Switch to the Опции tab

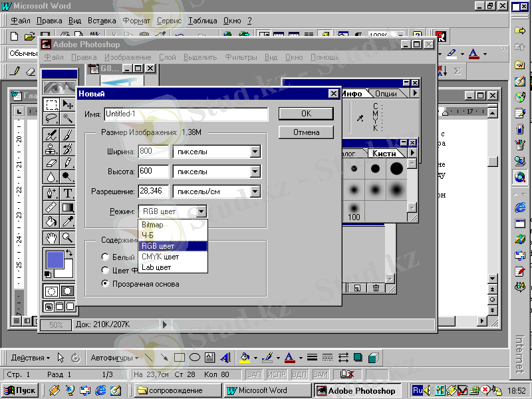click(x=386, y=94)
